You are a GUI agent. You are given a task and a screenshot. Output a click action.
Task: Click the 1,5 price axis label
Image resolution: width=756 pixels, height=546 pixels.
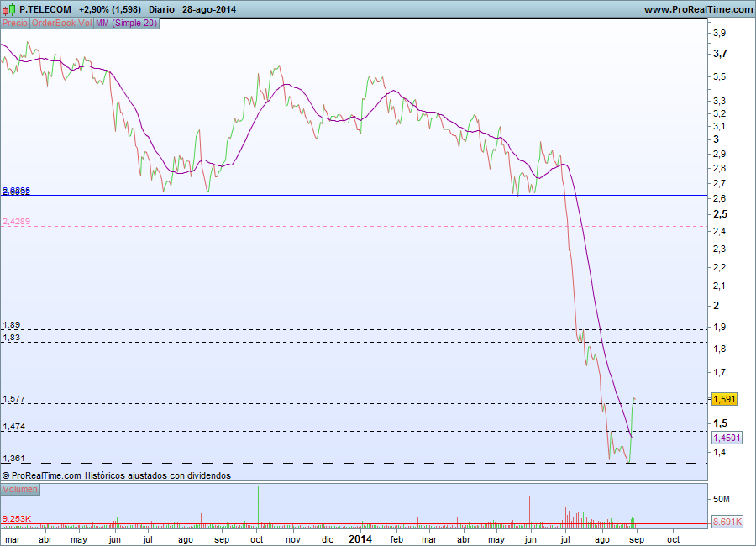721,423
